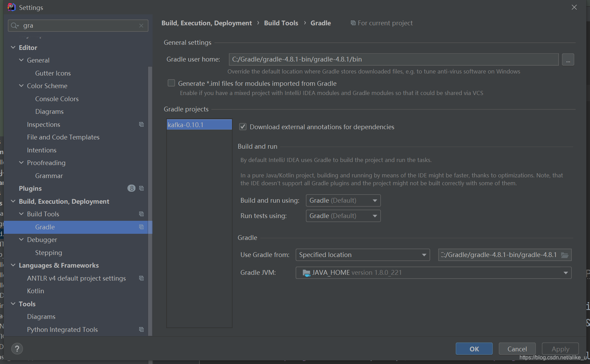Click the IntelliJ logo in title bar
The height and width of the screenshot is (364, 590).
12,7
